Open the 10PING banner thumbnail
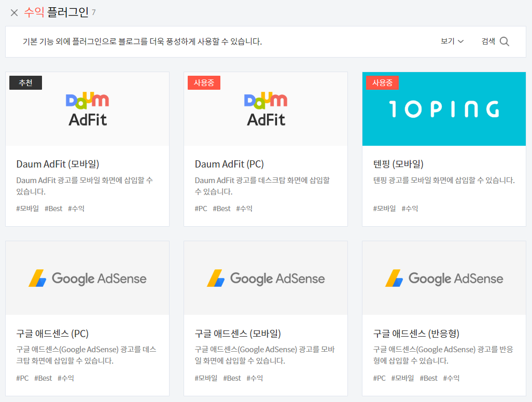The image size is (532, 402). pos(444,109)
